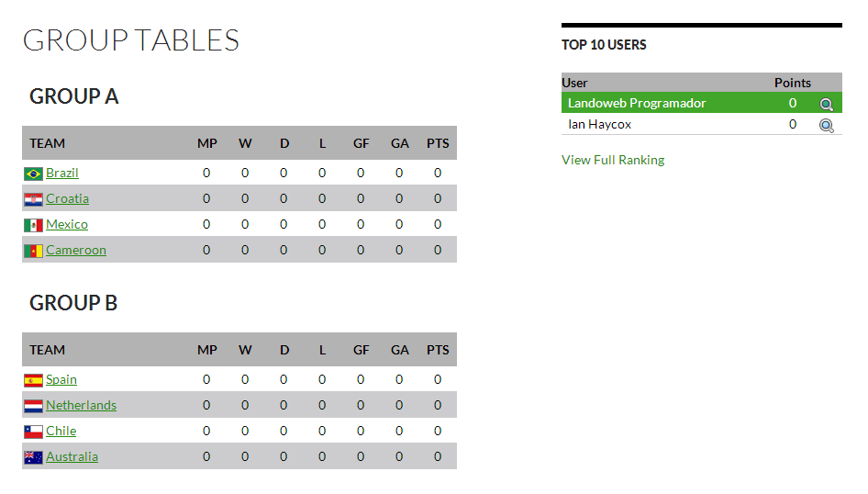Open Ian Haycox's details via magnifier icon
Screen dimensions: 868x494
point(827,126)
